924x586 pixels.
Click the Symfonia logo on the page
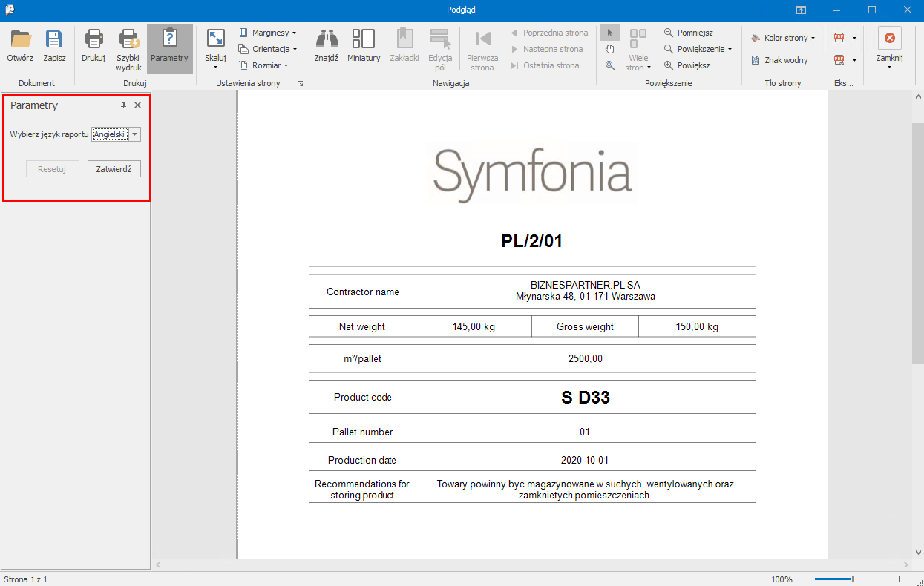pos(532,175)
